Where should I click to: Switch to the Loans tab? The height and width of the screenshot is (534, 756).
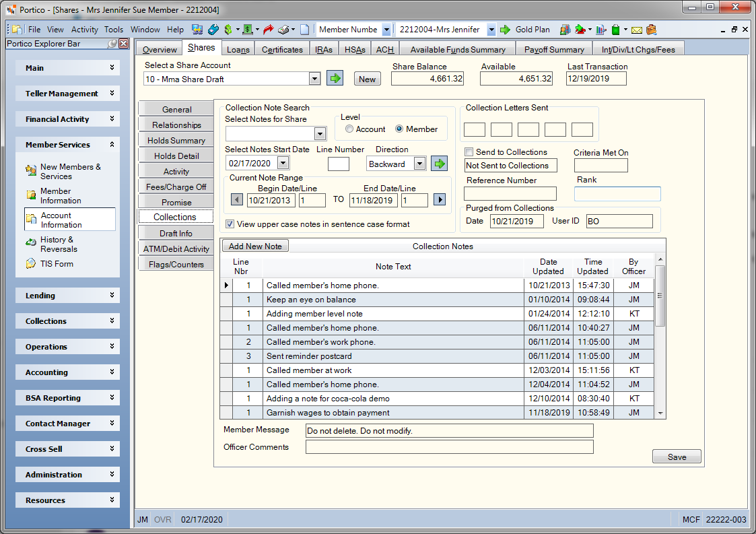pyautogui.click(x=238, y=49)
